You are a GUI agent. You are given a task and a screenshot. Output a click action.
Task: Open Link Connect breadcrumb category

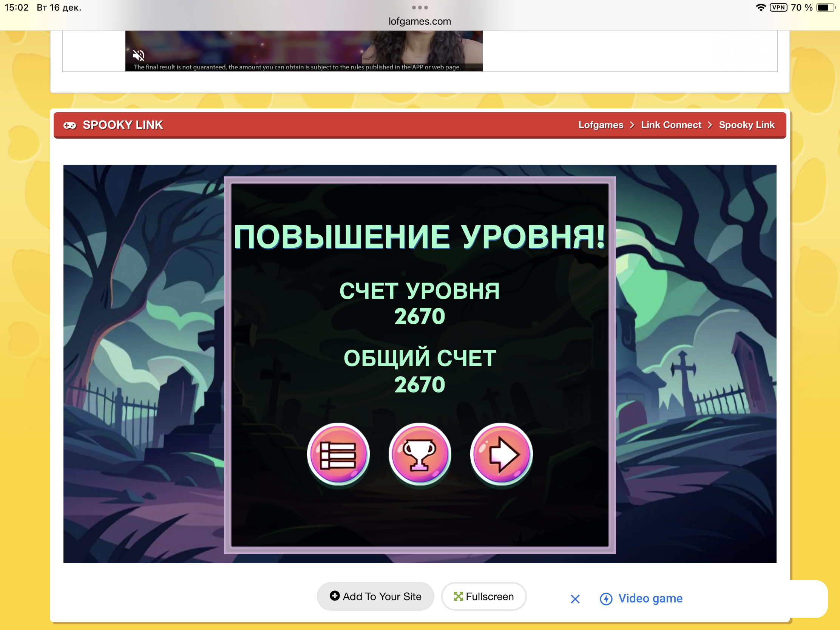(x=671, y=125)
